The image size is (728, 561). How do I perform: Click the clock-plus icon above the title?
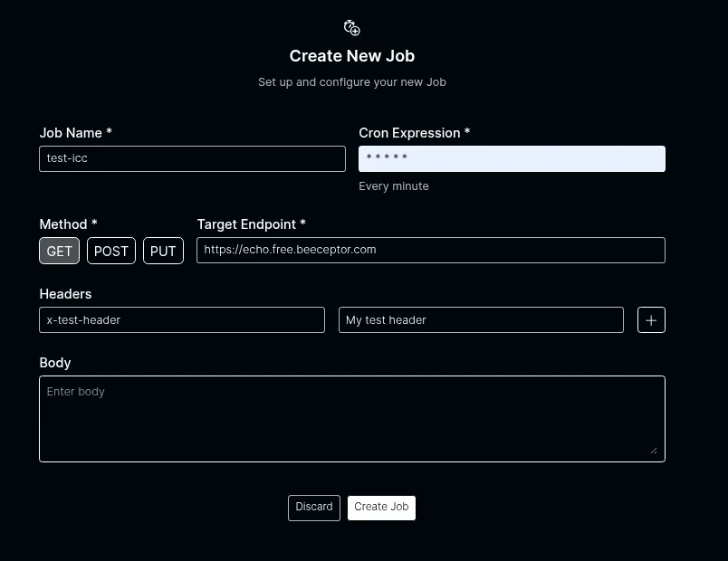tap(352, 28)
